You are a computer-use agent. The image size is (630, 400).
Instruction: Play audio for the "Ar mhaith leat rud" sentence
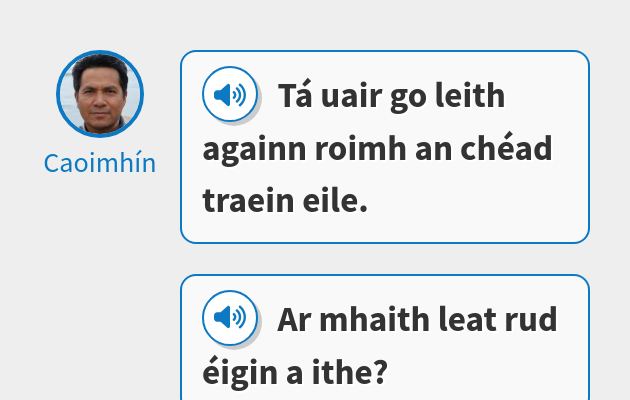[230, 318]
